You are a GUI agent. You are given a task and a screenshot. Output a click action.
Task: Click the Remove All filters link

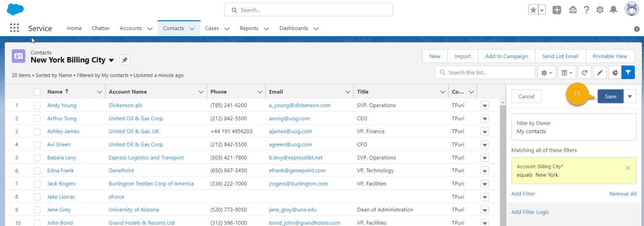[623, 194]
